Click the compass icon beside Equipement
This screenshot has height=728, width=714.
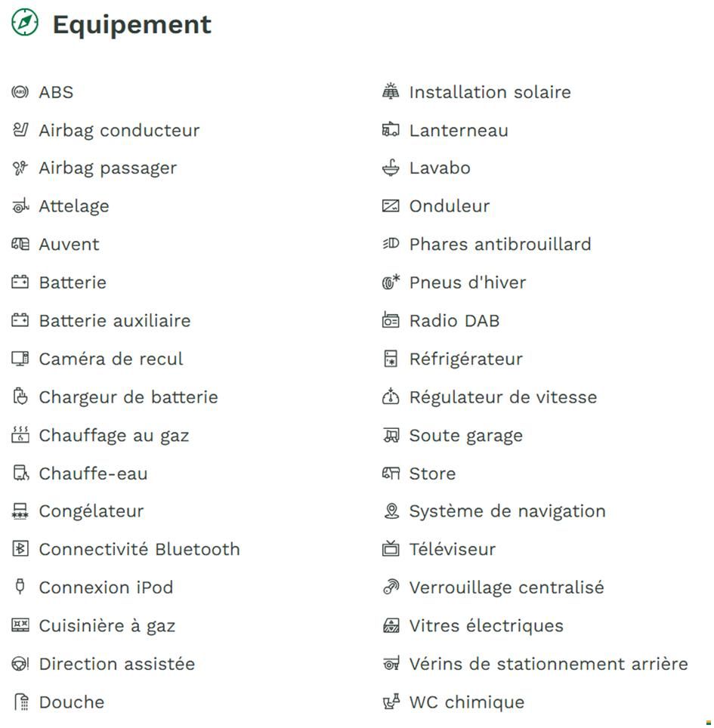point(24,23)
